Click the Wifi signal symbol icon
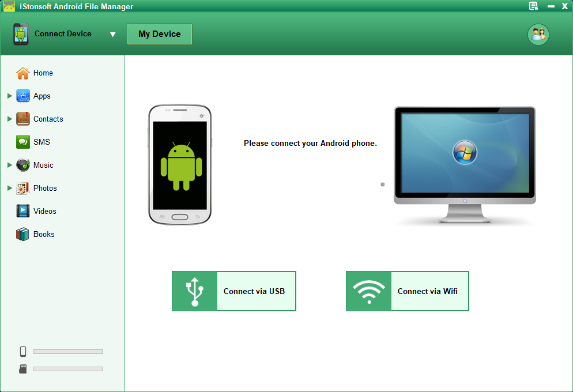 pyautogui.click(x=369, y=291)
